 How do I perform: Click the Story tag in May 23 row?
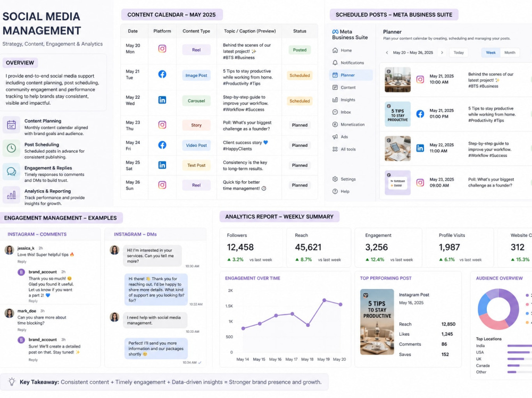(x=196, y=125)
